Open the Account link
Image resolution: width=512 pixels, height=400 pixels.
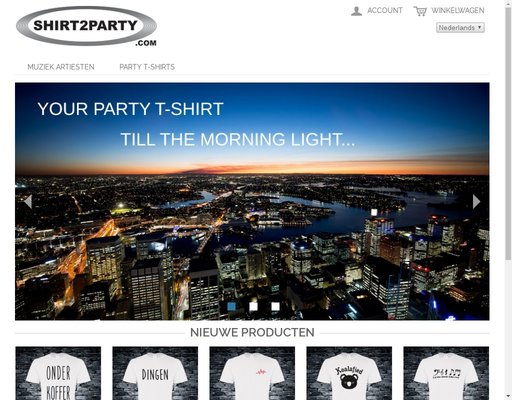click(385, 11)
